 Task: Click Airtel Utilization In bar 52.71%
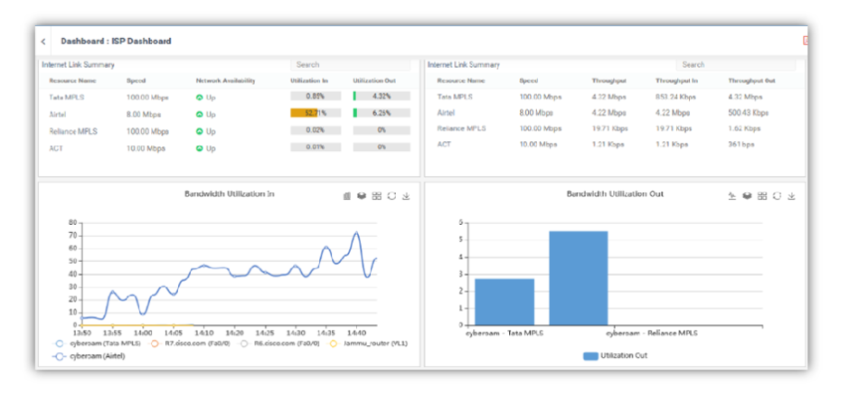tap(316, 113)
